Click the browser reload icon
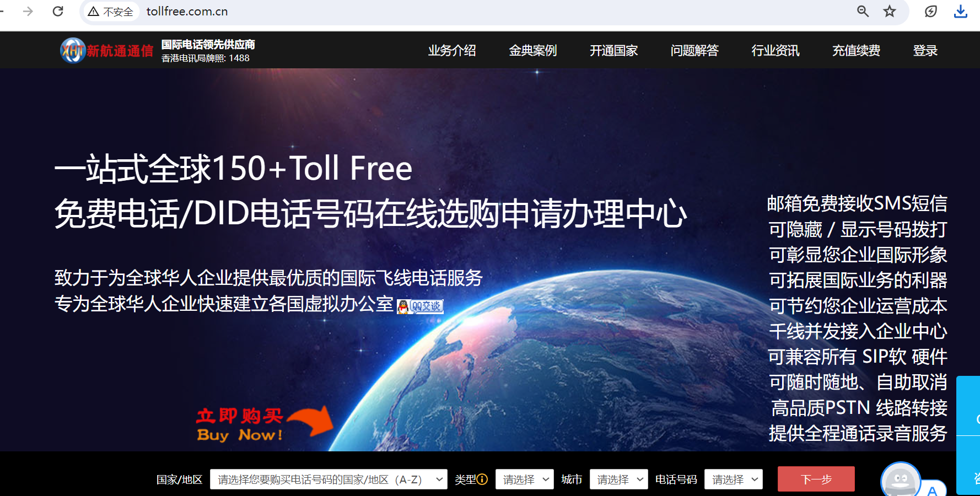The width and height of the screenshot is (980, 496). click(x=58, y=11)
